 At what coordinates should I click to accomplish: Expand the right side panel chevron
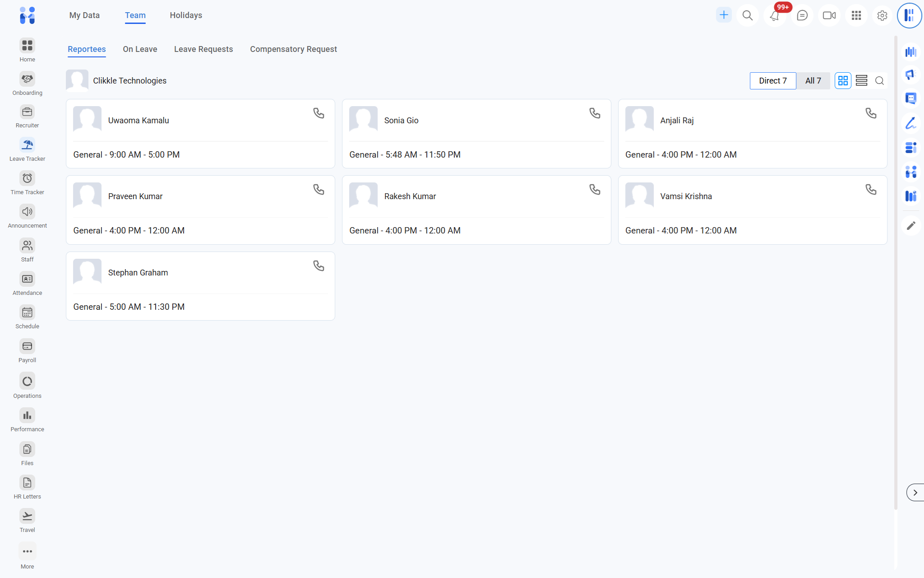[915, 493]
